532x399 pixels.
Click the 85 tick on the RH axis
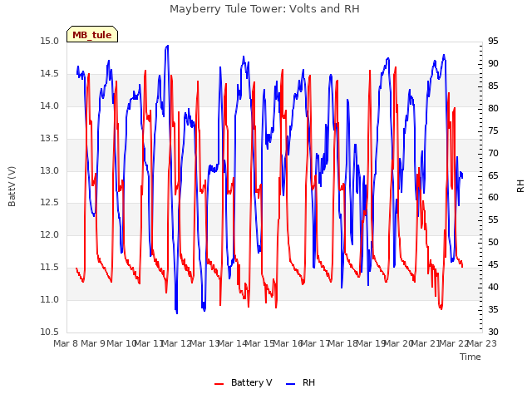493,86
